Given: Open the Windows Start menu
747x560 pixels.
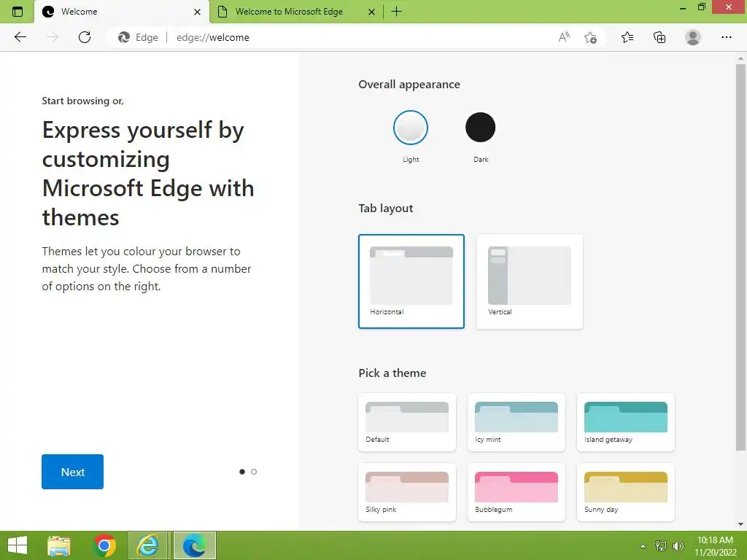Looking at the screenshot, I should coord(18,545).
